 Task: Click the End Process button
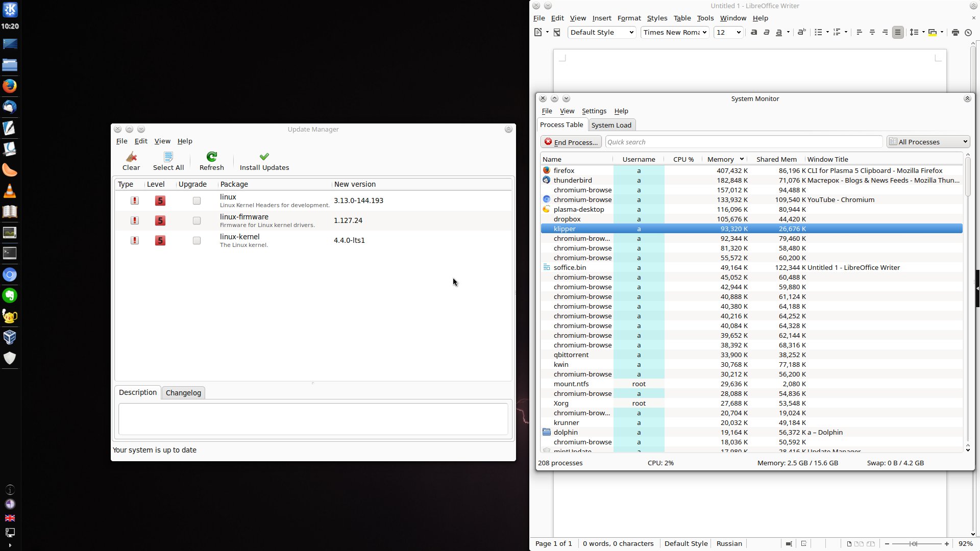point(571,142)
